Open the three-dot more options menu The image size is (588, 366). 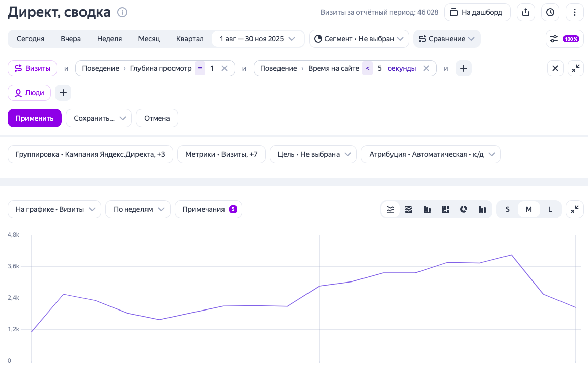[x=575, y=12]
